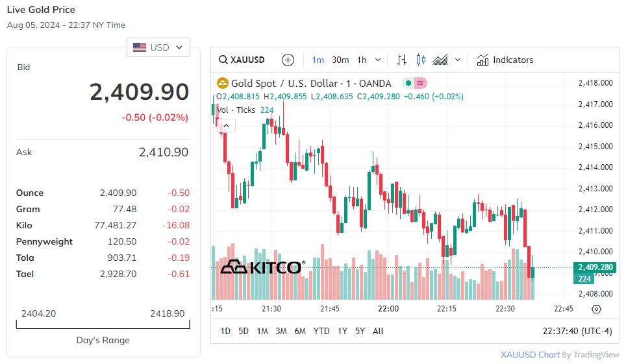The width and height of the screenshot is (626, 364).
Task: Select the YTD date range
Action: (x=321, y=331)
